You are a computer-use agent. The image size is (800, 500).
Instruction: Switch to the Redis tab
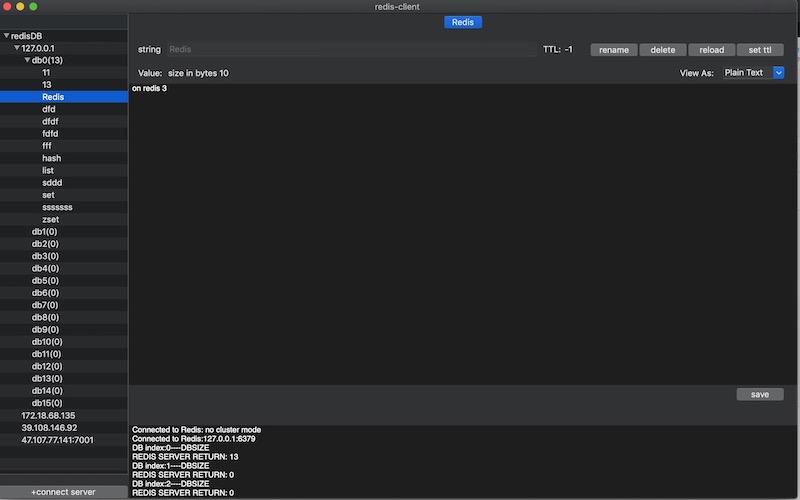[463, 22]
